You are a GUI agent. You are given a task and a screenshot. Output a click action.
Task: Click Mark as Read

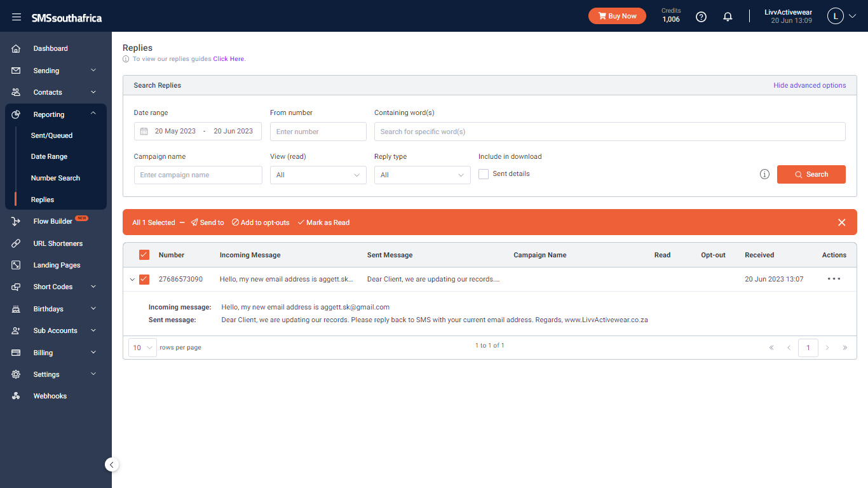pyautogui.click(x=323, y=222)
